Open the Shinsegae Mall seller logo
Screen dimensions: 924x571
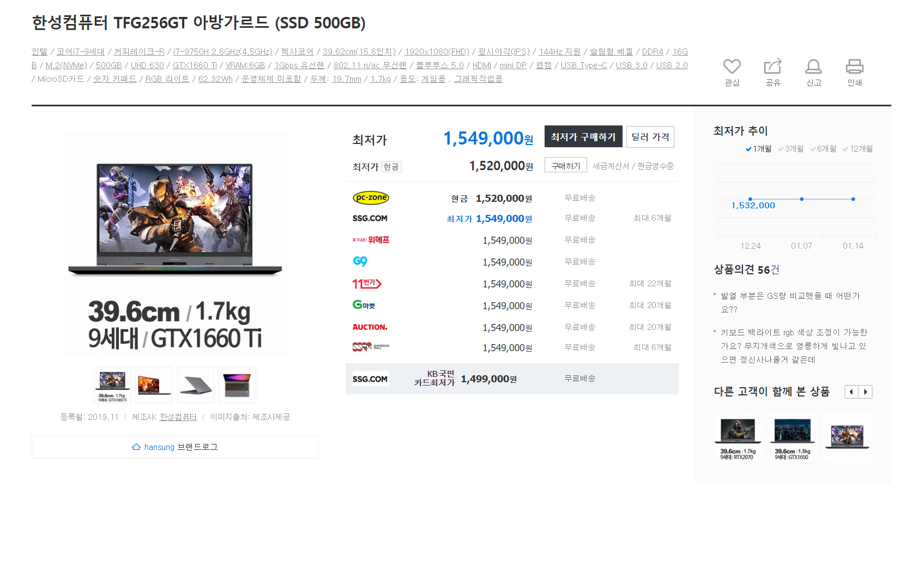click(x=371, y=347)
